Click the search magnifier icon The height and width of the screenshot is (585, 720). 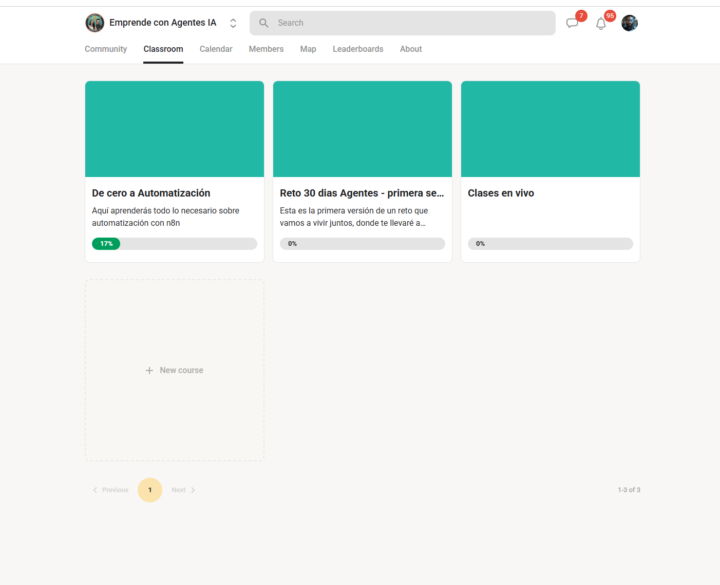[x=264, y=23]
